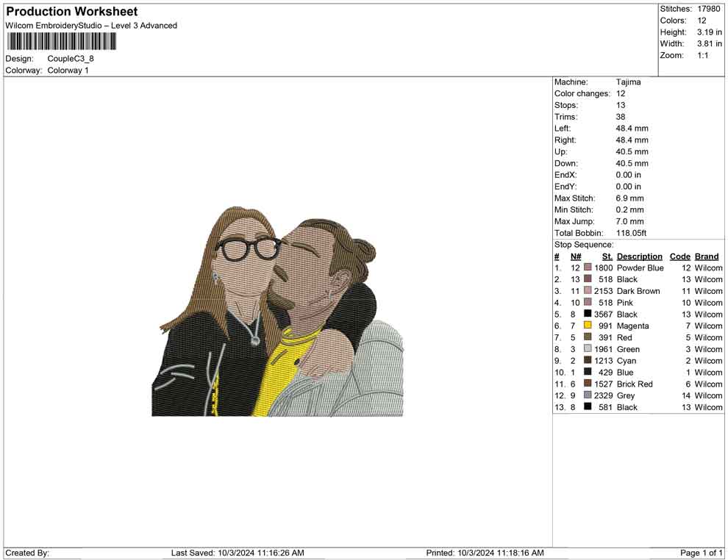Select the swatch of stop 13 Black
Screen dimensions: 728x560
[x=588, y=407]
